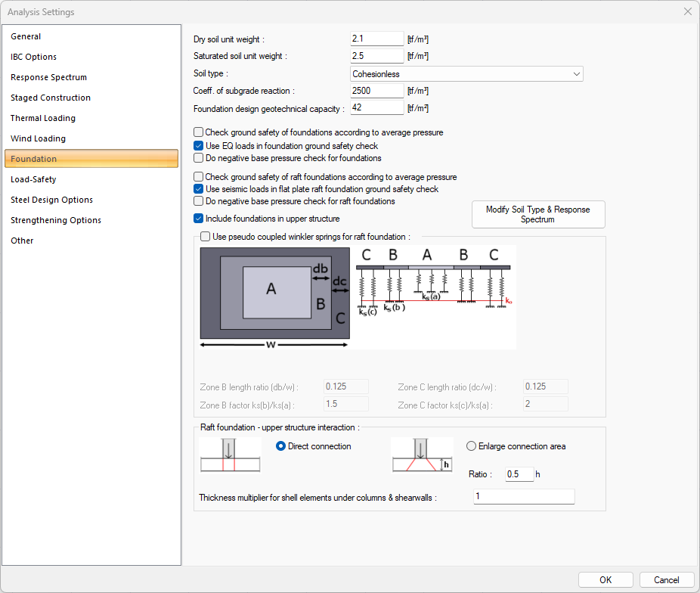Choose Direct connection for raft-structure interaction
This screenshot has height=593, width=700.
(280, 446)
